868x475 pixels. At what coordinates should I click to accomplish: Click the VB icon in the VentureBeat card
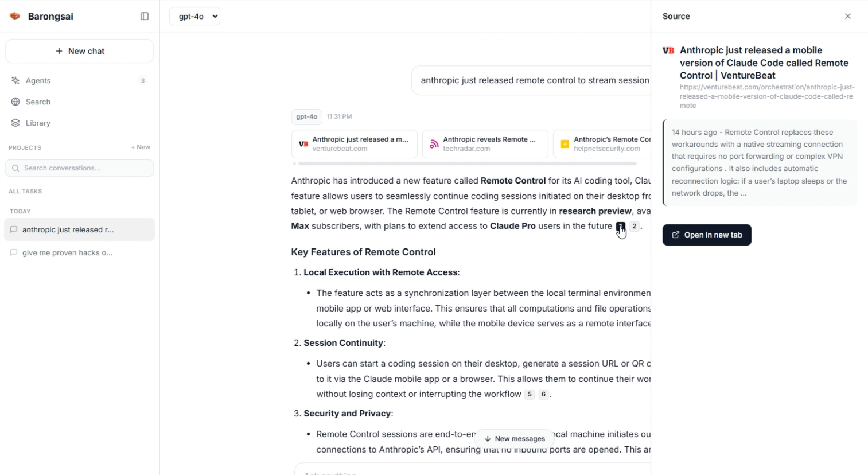303,144
